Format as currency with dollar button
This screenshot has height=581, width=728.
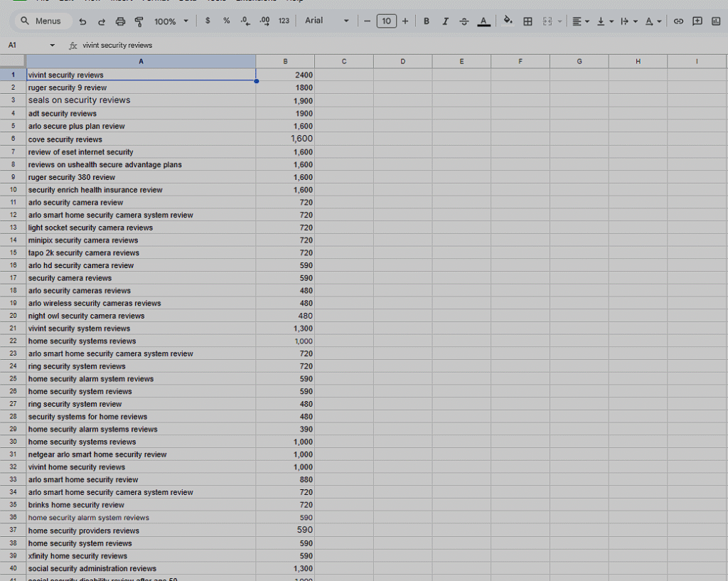pyautogui.click(x=208, y=21)
